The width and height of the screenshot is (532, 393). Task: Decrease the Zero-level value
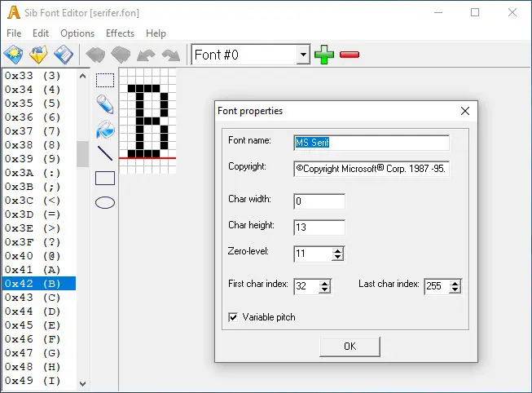point(337,257)
